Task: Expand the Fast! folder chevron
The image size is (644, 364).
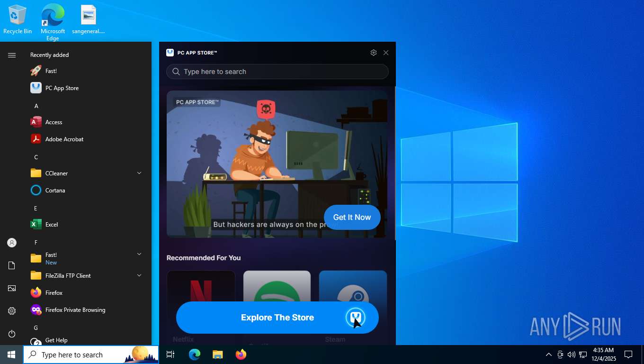Action: (x=139, y=255)
